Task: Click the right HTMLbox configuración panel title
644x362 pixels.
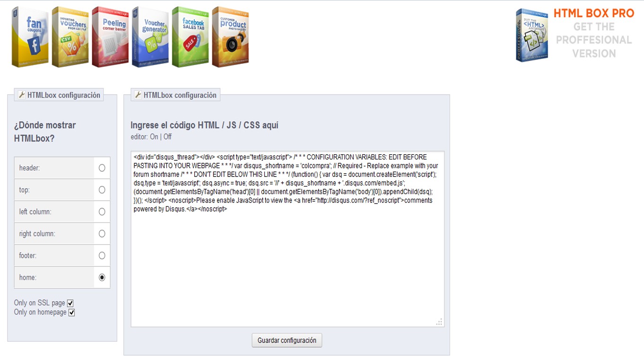Action: click(x=175, y=95)
